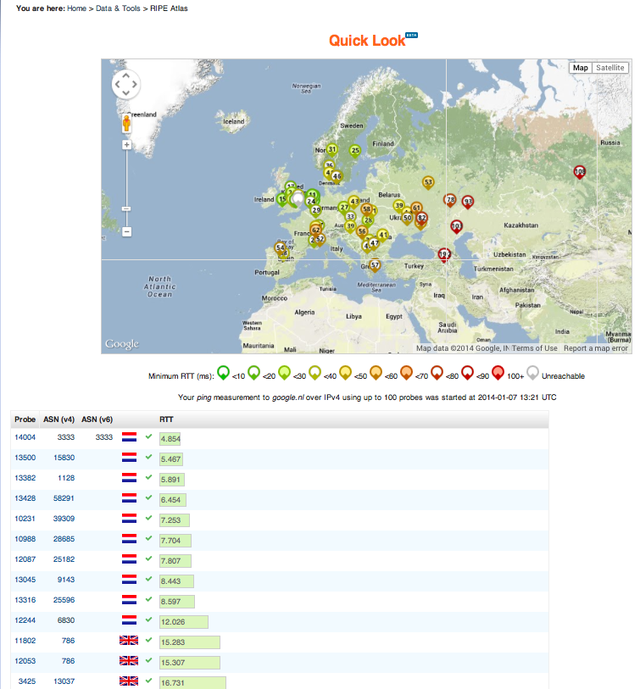Screen dimensions: 640x689
Task: Zoom in with the map plus button
Action: click(127, 145)
